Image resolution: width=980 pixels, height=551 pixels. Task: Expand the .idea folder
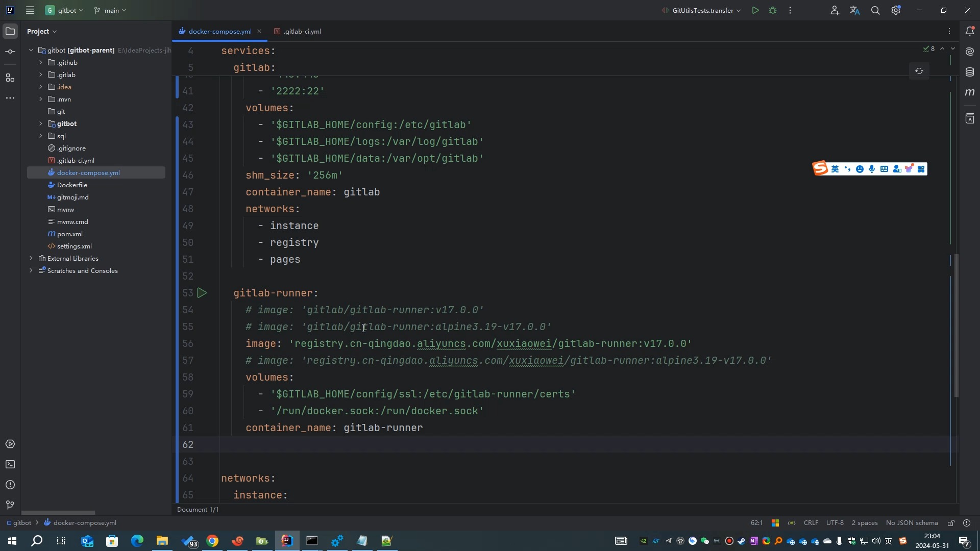[41, 87]
